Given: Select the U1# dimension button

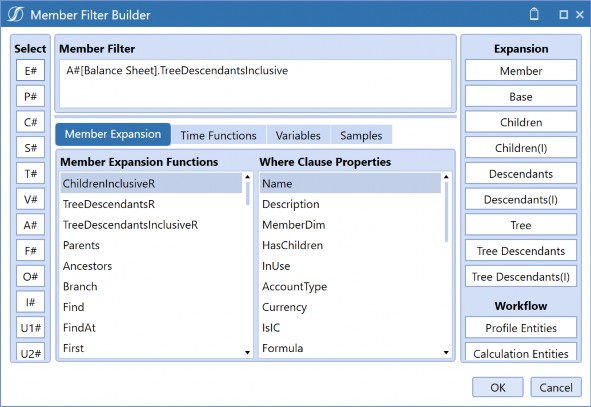Looking at the screenshot, I should (x=31, y=328).
